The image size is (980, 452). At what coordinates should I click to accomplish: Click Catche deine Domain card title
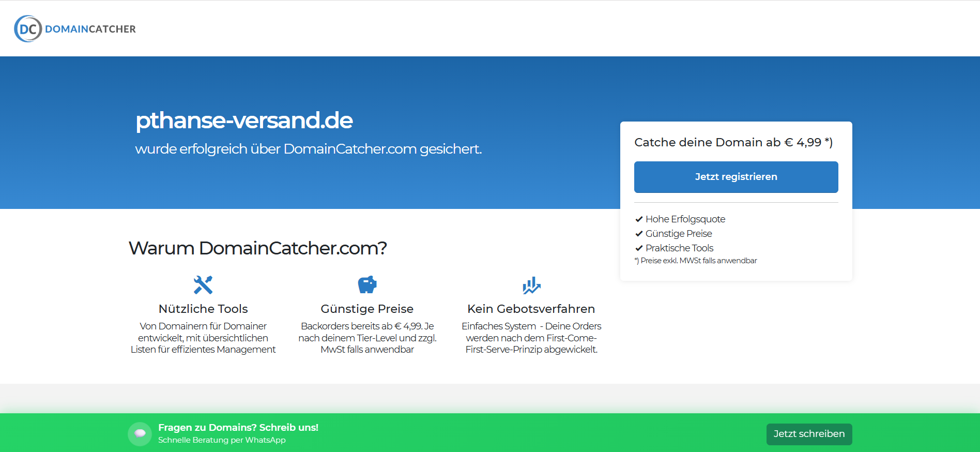(x=733, y=142)
